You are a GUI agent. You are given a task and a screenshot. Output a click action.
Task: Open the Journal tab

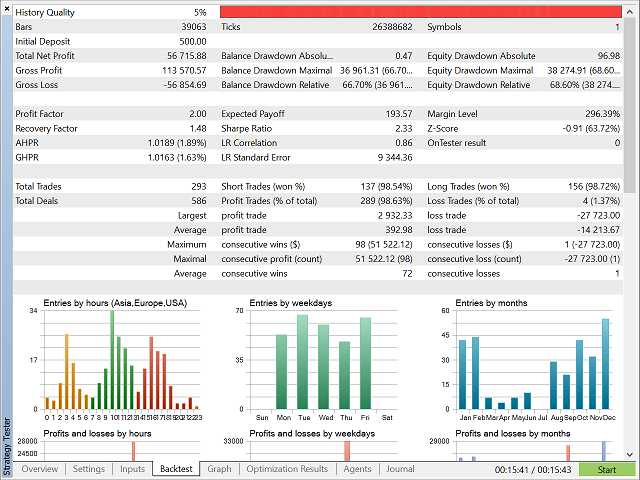coord(400,468)
